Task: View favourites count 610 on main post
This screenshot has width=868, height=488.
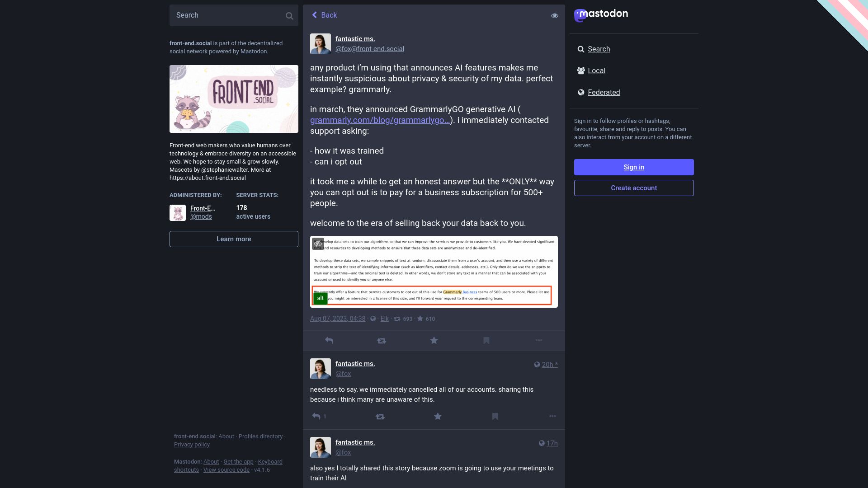Action: pyautogui.click(x=426, y=319)
